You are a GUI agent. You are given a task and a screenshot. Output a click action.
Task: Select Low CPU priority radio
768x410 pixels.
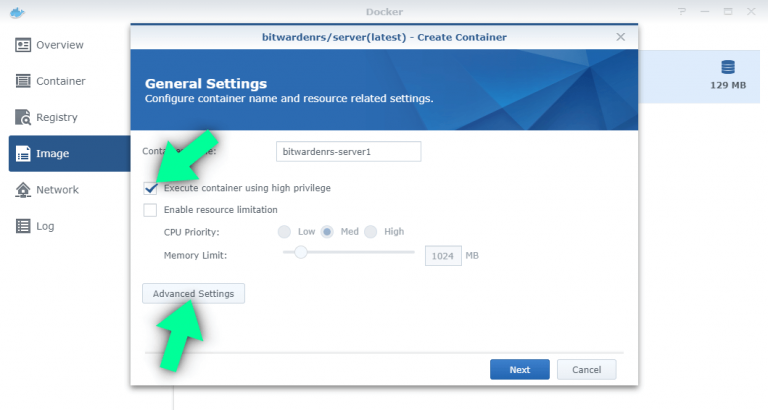pyautogui.click(x=284, y=232)
